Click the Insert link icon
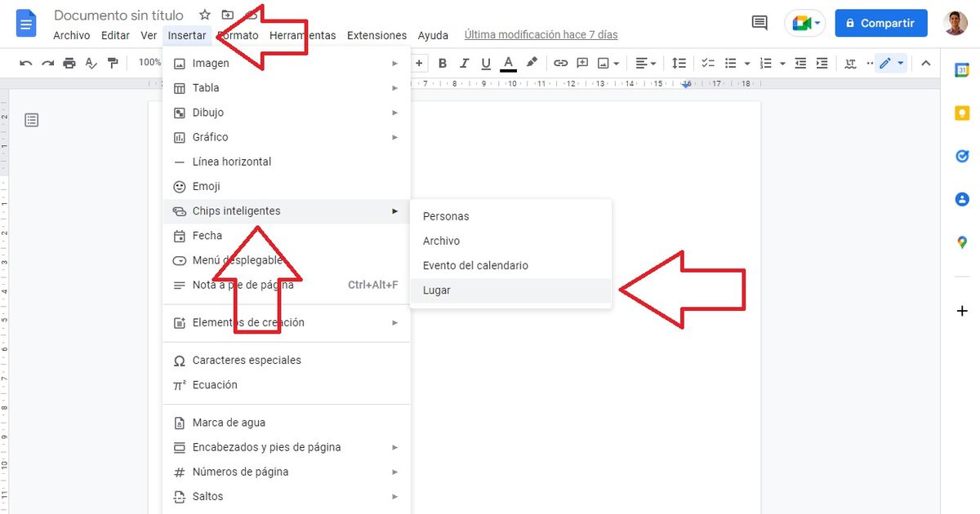 coord(562,63)
